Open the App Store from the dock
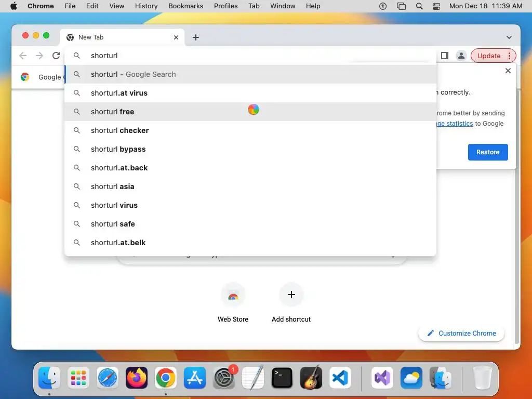 tap(195, 378)
